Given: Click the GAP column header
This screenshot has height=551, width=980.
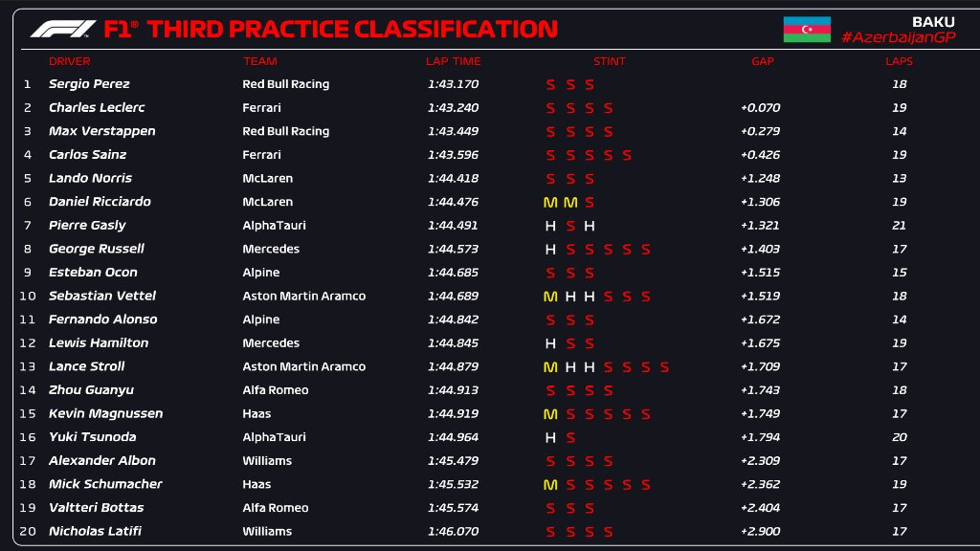Looking at the screenshot, I should pyautogui.click(x=763, y=61).
